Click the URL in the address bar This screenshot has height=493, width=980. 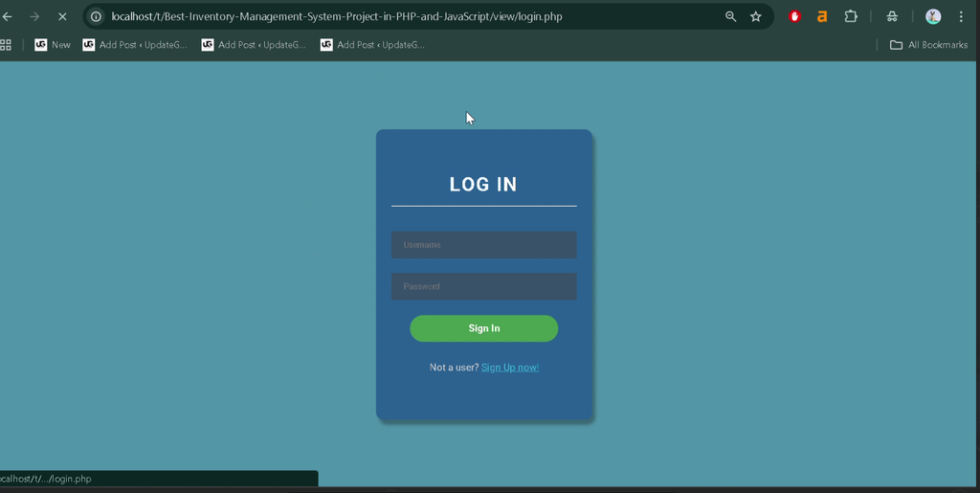[x=337, y=17]
